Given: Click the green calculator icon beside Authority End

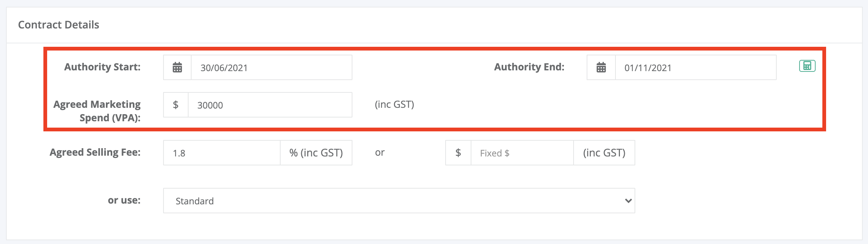Looking at the screenshot, I should coord(807,66).
